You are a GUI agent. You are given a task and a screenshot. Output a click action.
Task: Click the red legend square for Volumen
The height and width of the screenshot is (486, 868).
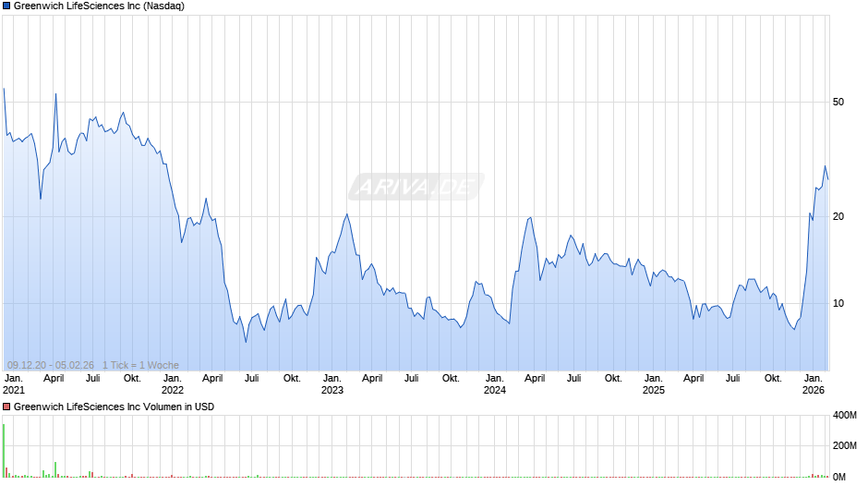[6, 407]
